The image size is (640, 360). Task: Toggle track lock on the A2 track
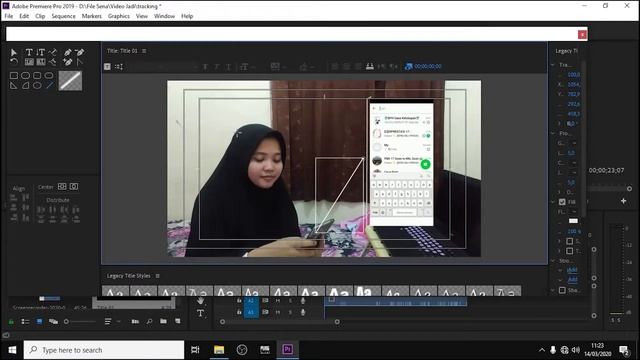(x=239, y=301)
